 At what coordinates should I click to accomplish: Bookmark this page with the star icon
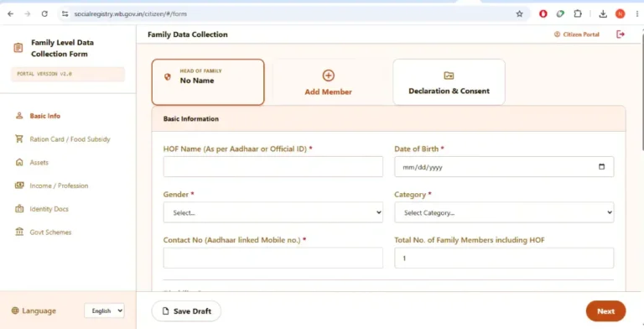(520, 14)
